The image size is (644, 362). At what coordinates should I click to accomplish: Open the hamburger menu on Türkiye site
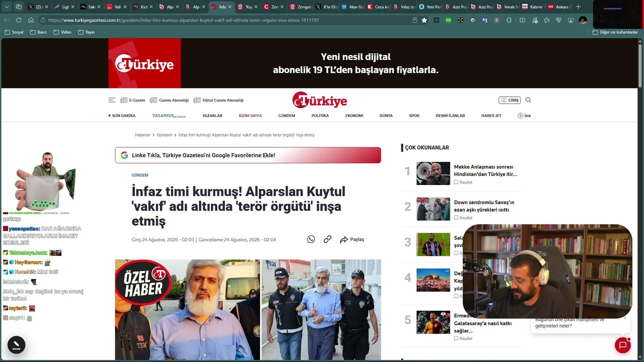[112, 100]
